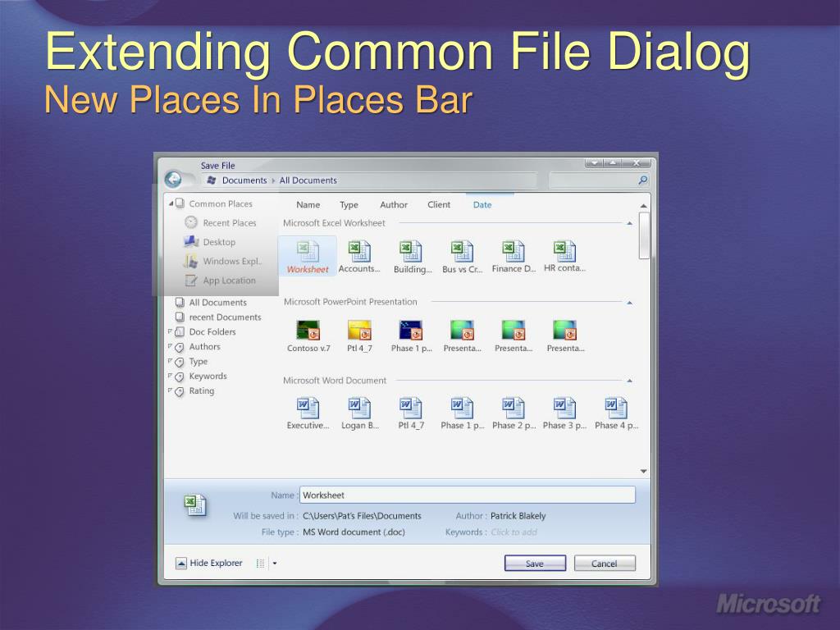Select the Phase 3 p Word document
The image size is (840, 630).
564,413
